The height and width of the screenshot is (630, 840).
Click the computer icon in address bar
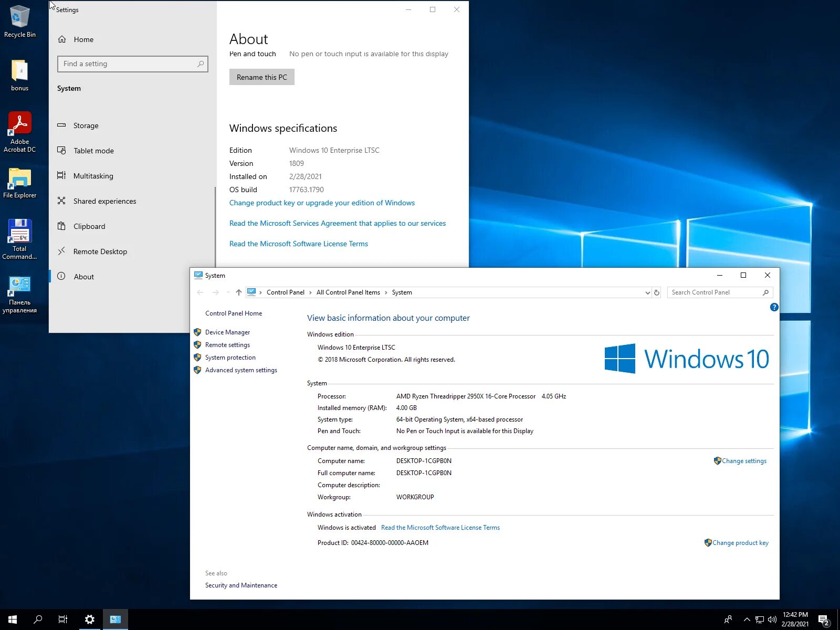251,292
